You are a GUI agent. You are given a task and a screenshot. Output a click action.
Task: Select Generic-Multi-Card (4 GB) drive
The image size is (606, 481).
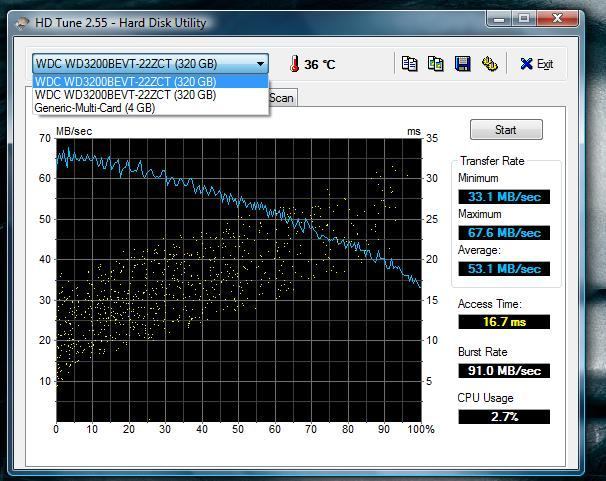(151, 108)
